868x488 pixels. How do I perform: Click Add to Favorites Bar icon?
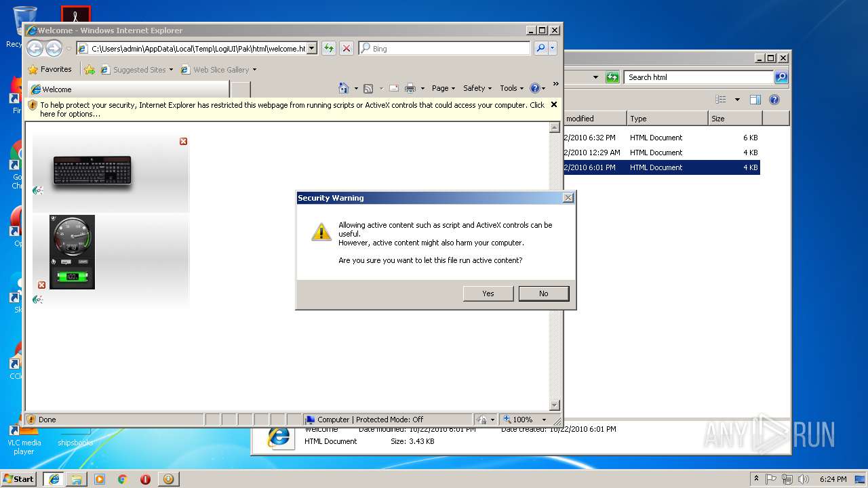click(89, 69)
